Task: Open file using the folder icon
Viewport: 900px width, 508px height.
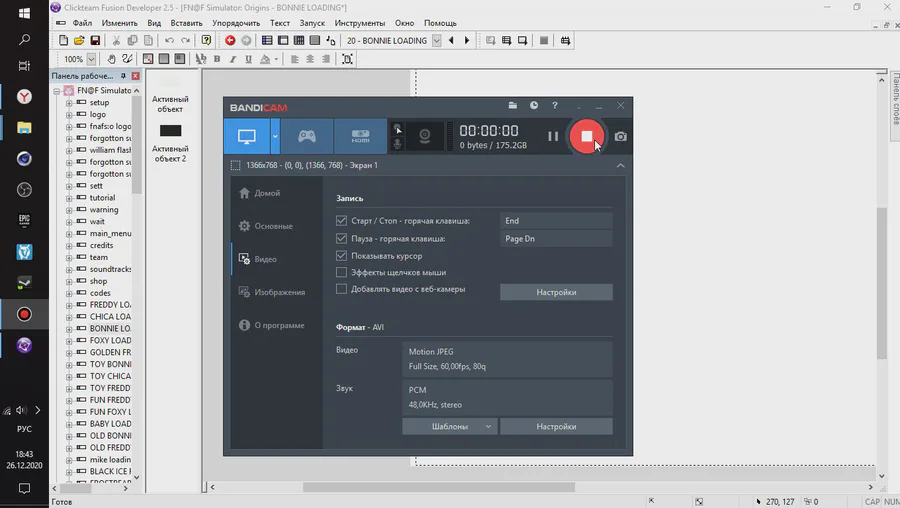Action: pos(79,41)
